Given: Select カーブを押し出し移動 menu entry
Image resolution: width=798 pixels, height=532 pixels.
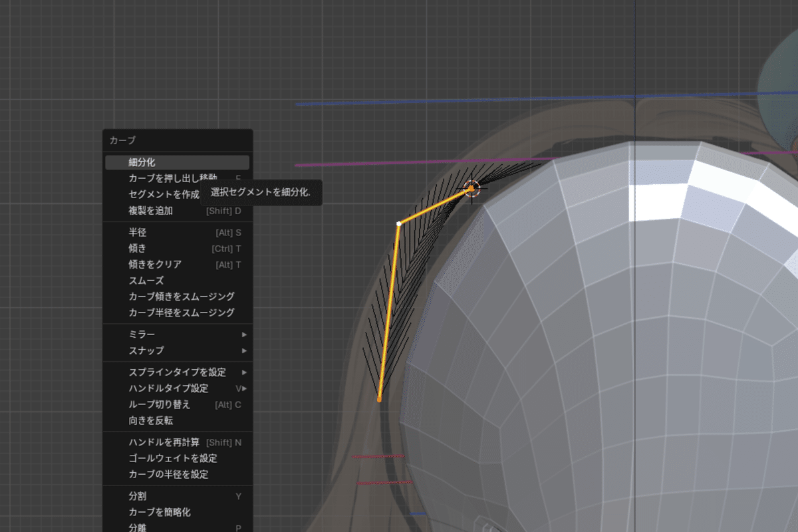Looking at the screenshot, I should pos(177,178).
